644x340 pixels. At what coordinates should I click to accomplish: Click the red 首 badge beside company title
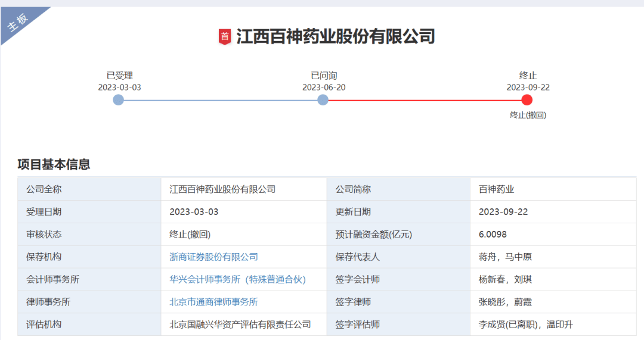pos(225,37)
